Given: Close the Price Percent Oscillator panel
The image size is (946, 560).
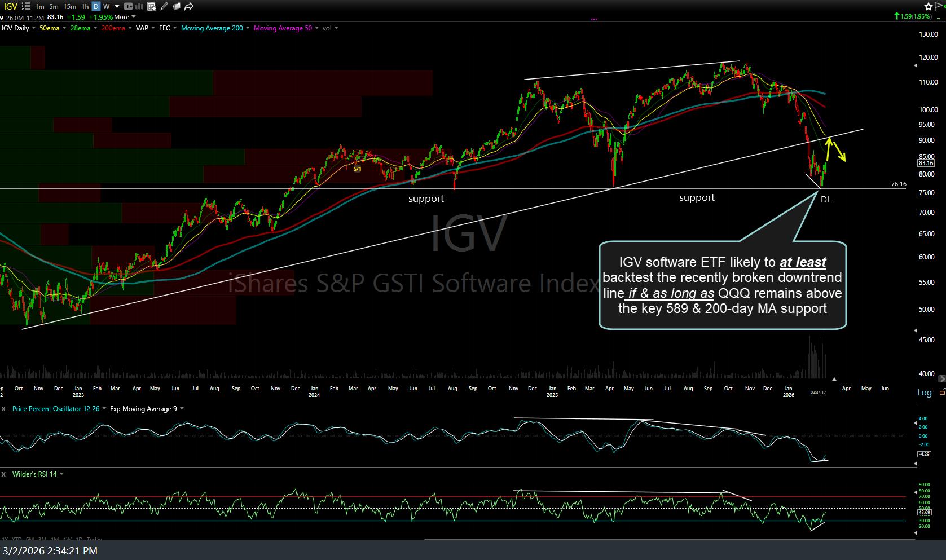Looking at the screenshot, I should tap(3, 408).
